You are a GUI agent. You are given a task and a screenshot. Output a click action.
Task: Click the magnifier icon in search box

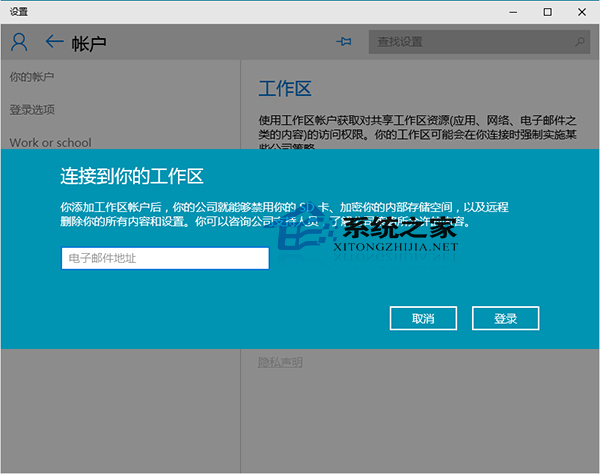coord(580,42)
